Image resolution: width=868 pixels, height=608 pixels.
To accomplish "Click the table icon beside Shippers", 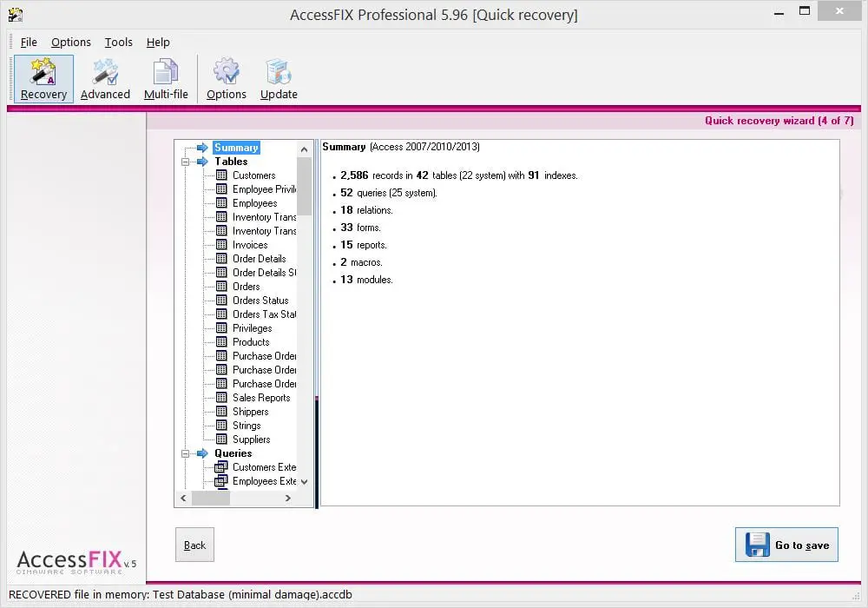I will point(221,411).
